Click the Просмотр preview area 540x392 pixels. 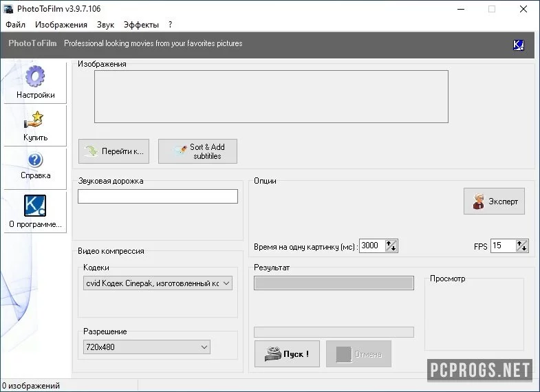coord(474,316)
